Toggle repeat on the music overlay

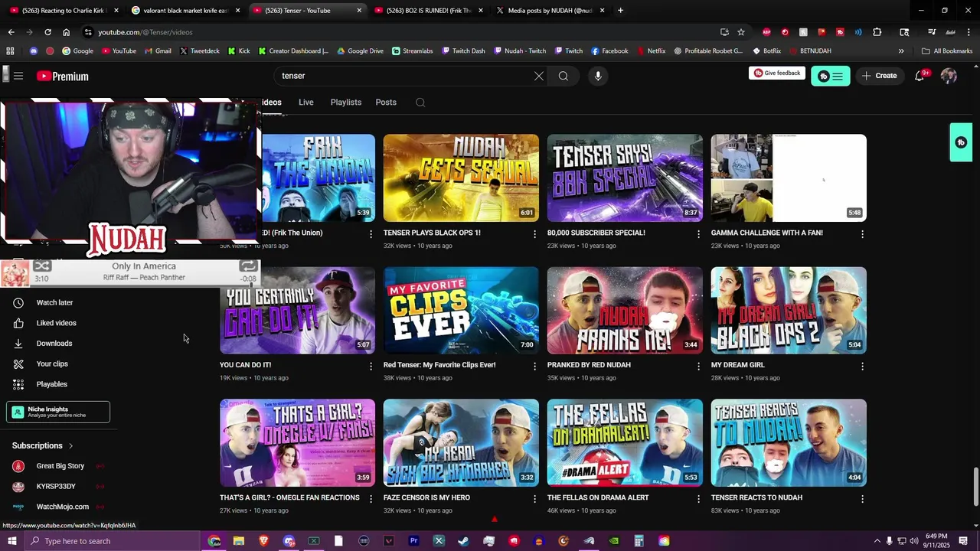coord(248,266)
